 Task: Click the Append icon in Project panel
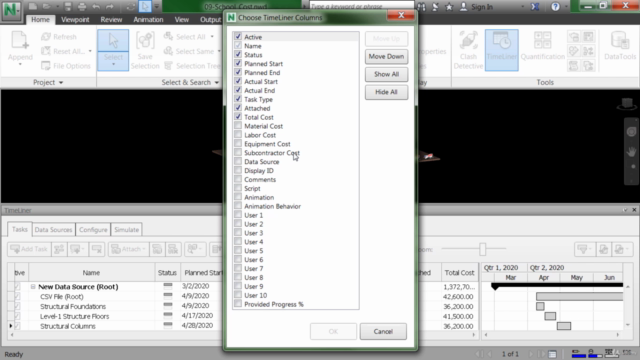click(x=20, y=41)
